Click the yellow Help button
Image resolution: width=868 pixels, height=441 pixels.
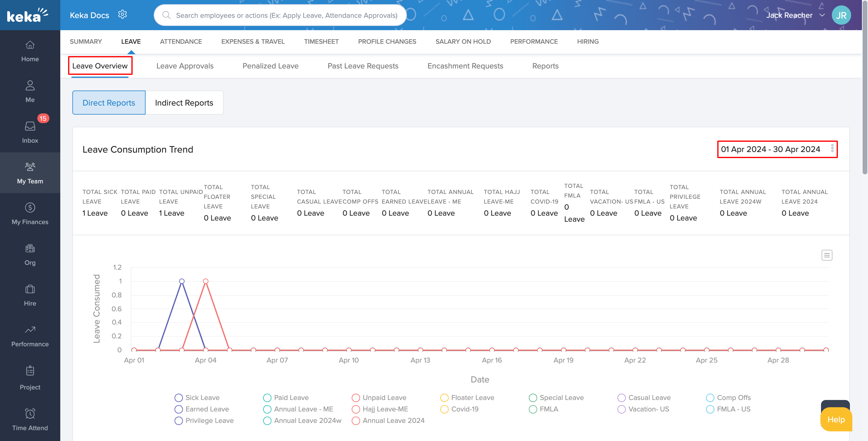836,419
